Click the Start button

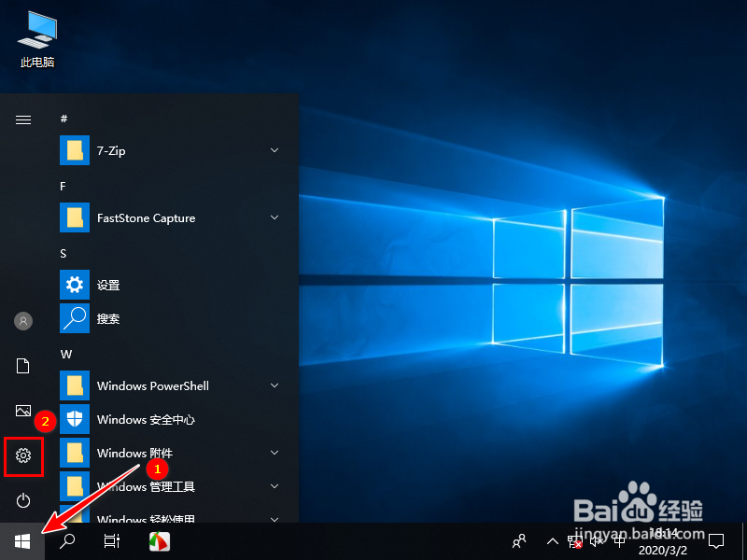click(x=21, y=541)
